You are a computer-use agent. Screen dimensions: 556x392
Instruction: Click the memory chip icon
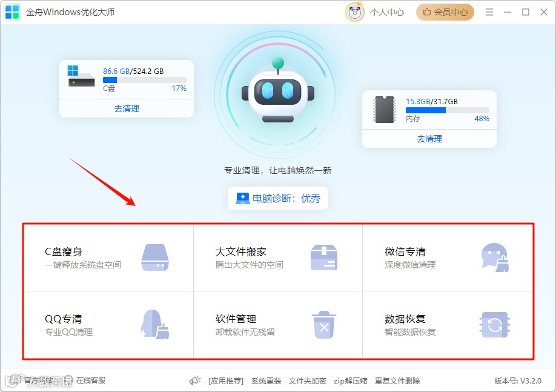(x=385, y=110)
